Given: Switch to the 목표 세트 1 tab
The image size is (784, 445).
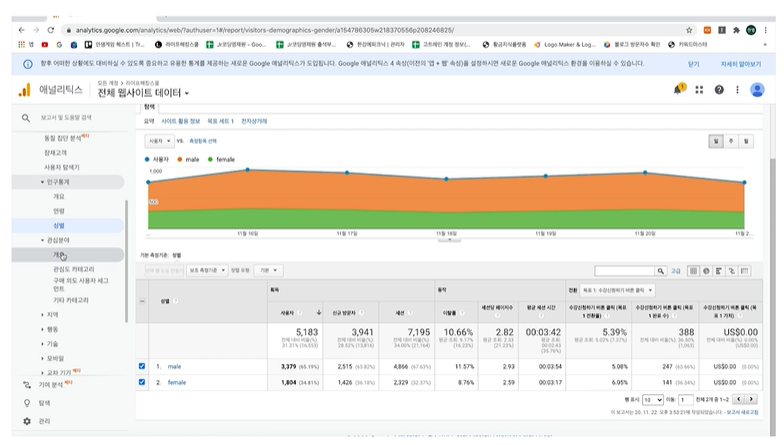Looking at the screenshot, I should (x=220, y=122).
